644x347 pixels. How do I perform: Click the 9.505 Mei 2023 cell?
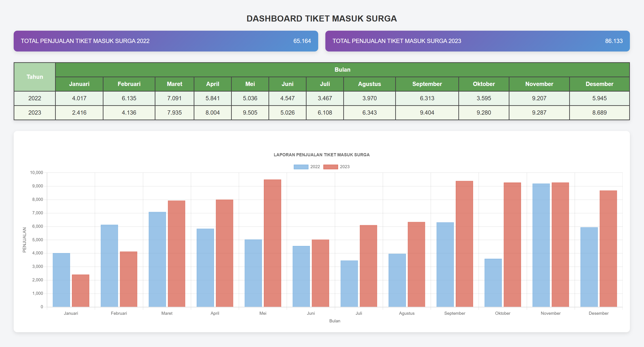click(x=250, y=113)
